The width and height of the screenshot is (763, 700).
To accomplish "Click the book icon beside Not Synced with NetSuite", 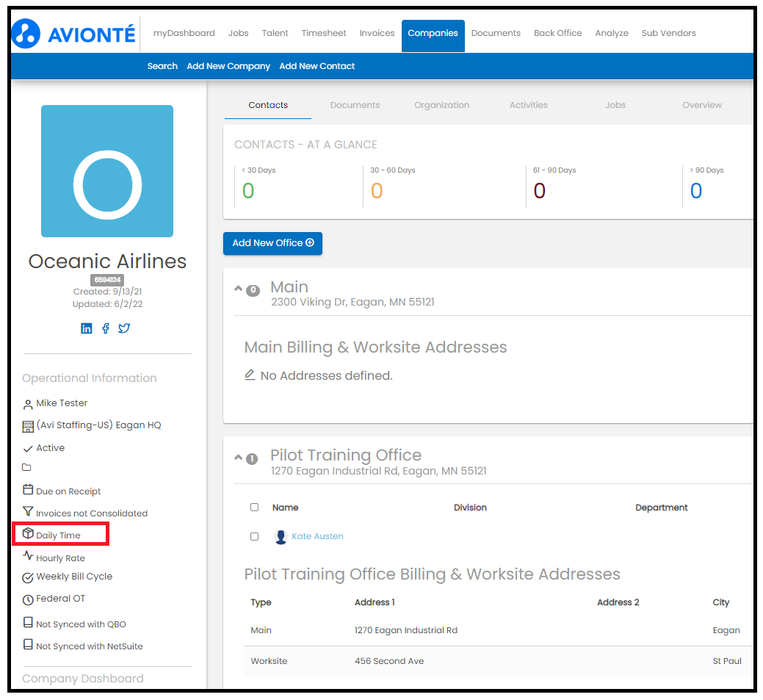I will [28, 644].
